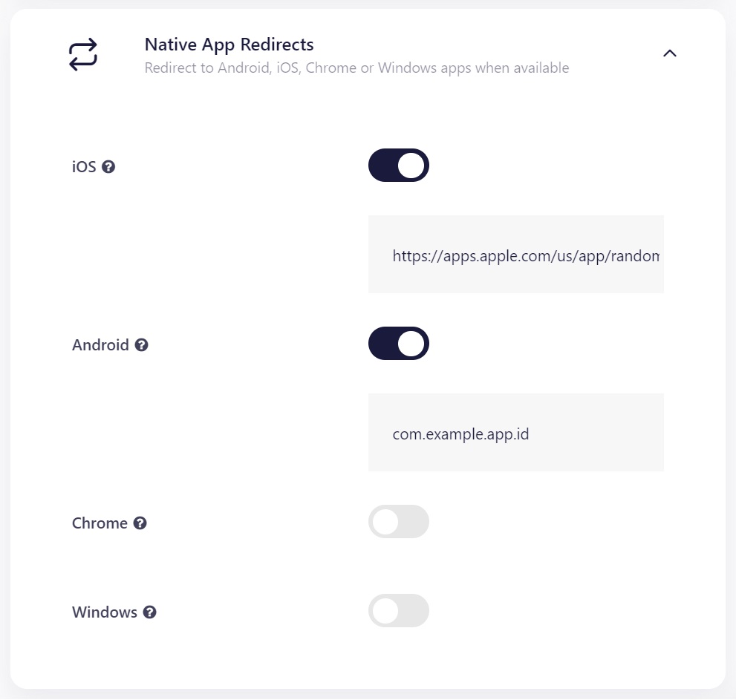
Task: Click the apps.apple.com URL input field
Action: (515, 254)
